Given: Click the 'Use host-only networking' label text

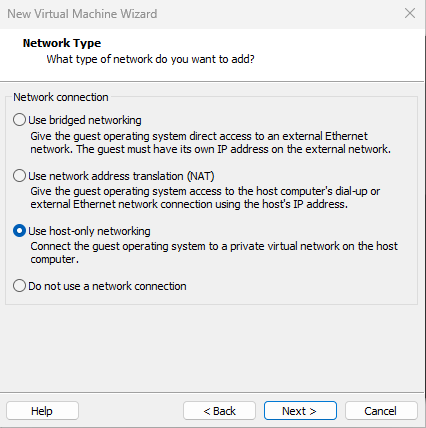Looking at the screenshot, I should click(89, 231).
